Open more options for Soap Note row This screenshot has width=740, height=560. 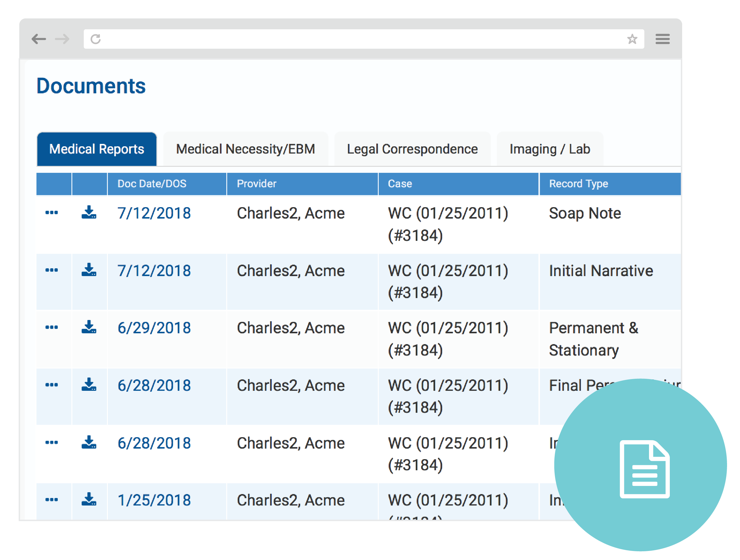52,213
